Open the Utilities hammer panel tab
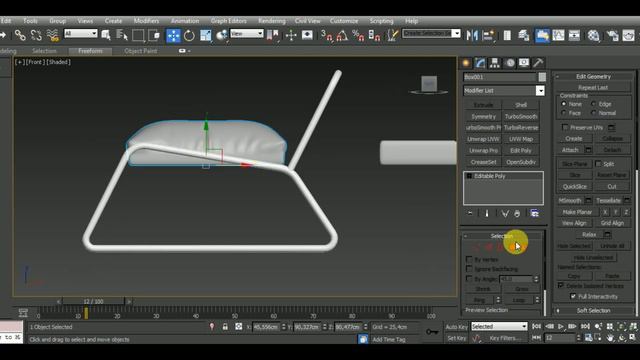 pos(538,63)
